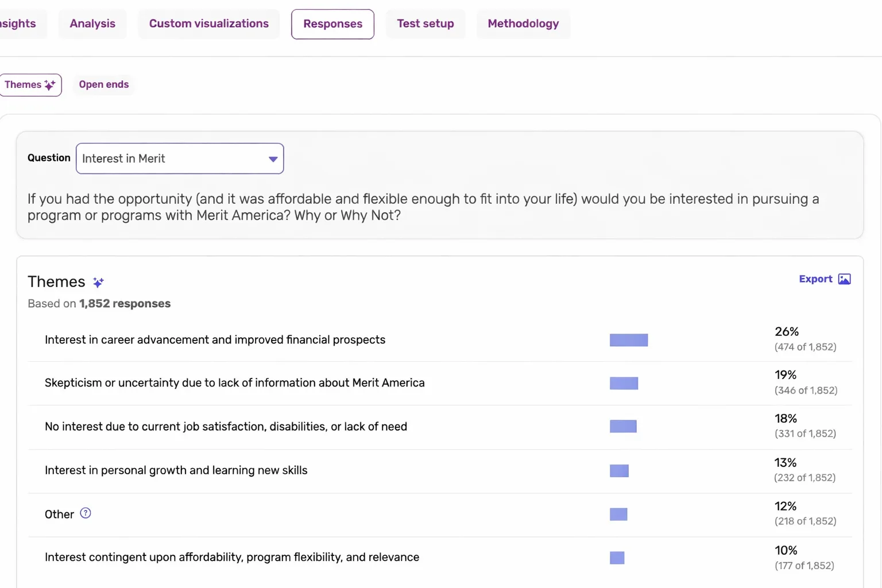Click the 26% career advancement bar
The image size is (882, 588).
click(629, 340)
